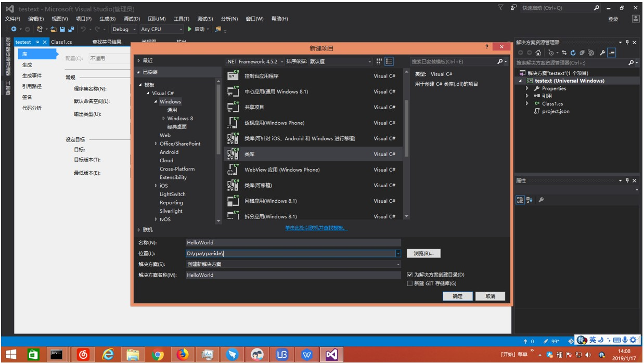Open Windows Start menu

pos(11,354)
